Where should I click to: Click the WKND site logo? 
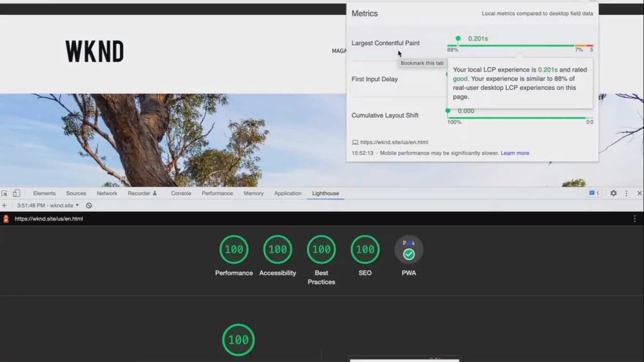point(95,51)
